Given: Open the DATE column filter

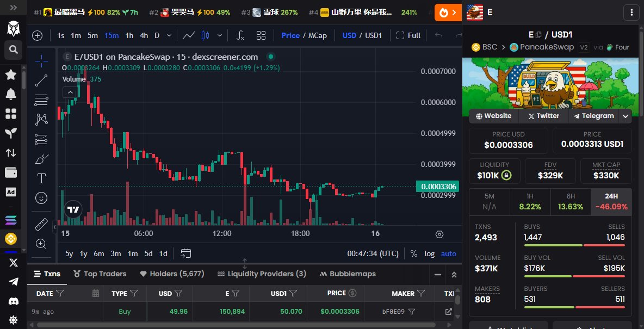Looking at the screenshot, I should tap(60, 293).
